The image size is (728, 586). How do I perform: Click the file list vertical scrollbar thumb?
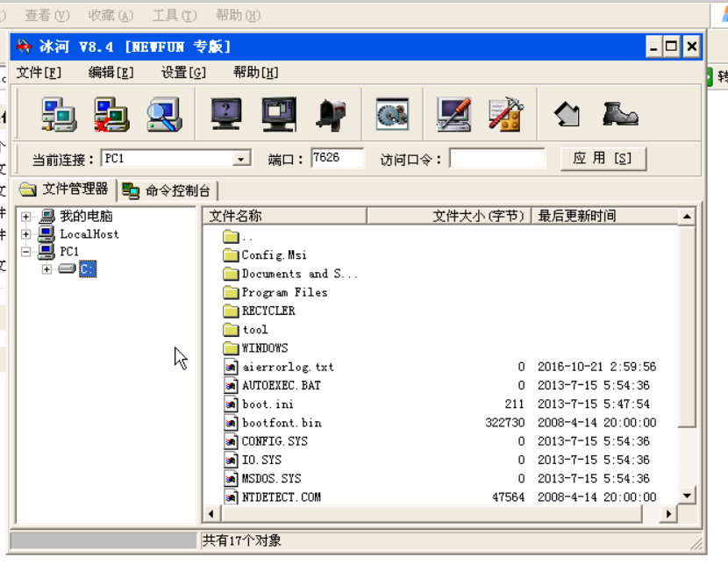tap(687, 325)
